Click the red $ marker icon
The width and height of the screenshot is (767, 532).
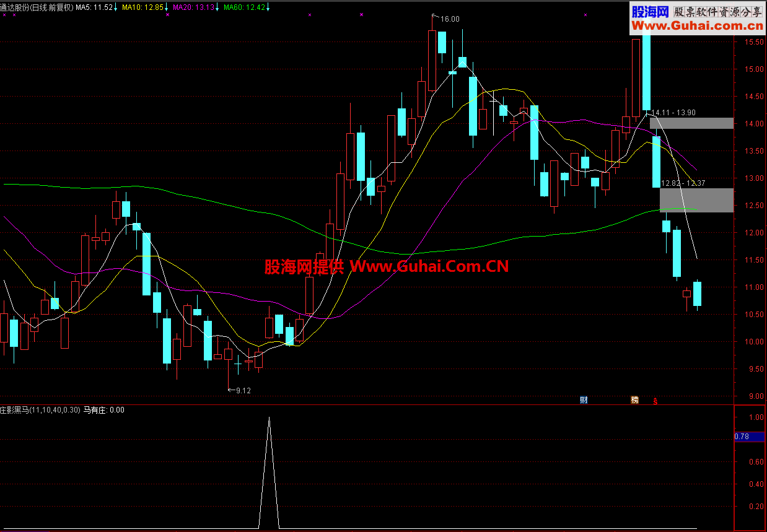pyautogui.click(x=655, y=401)
